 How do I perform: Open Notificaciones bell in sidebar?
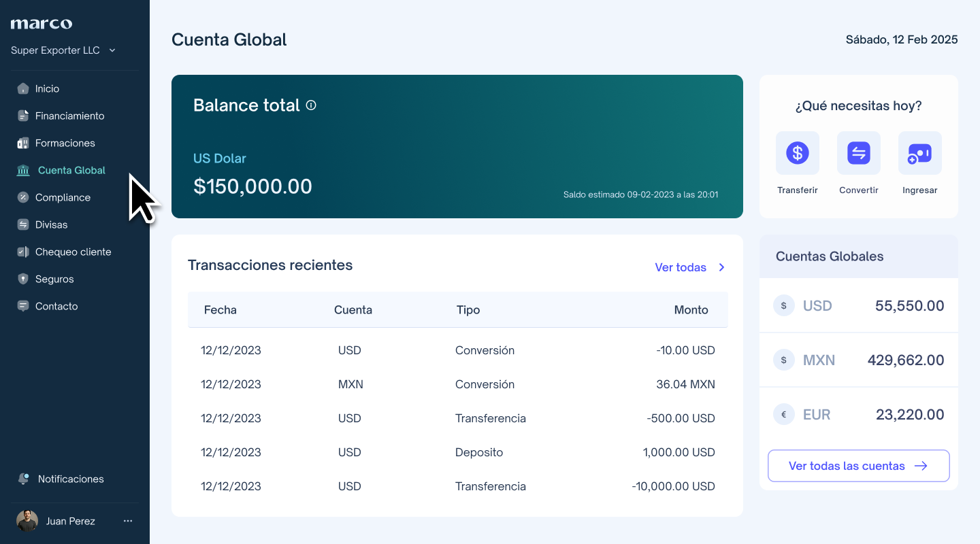click(24, 479)
